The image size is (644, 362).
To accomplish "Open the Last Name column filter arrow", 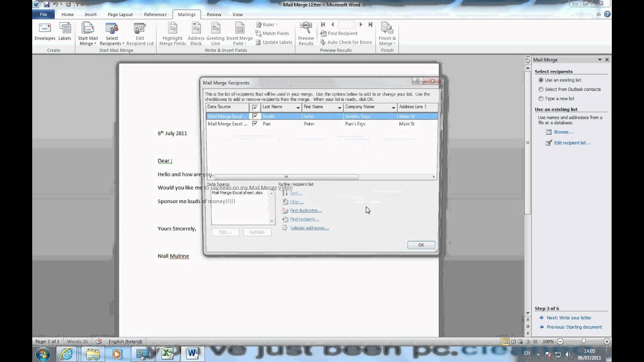I will [298, 107].
